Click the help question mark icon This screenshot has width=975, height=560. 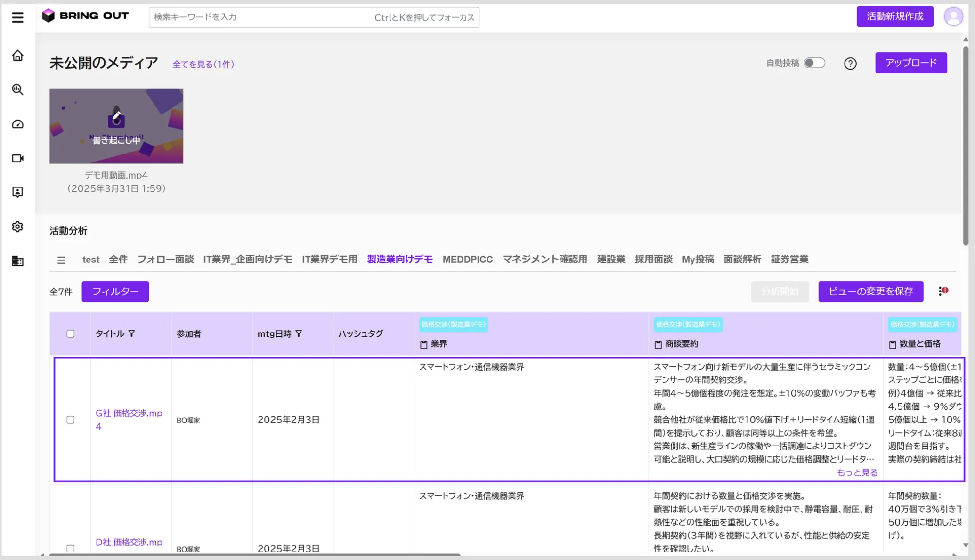point(850,64)
